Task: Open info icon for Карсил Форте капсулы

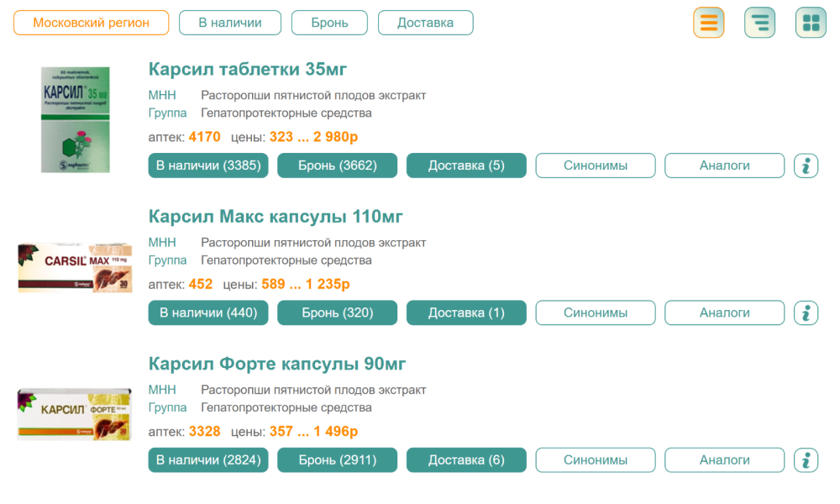Action: 806,460
